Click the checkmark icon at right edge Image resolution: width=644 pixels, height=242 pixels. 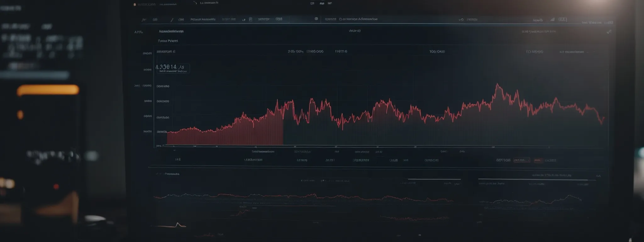(x=609, y=32)
